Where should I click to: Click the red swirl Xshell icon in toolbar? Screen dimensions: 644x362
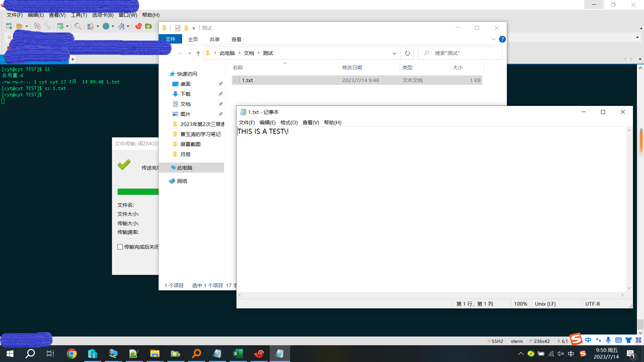point(139,26)
